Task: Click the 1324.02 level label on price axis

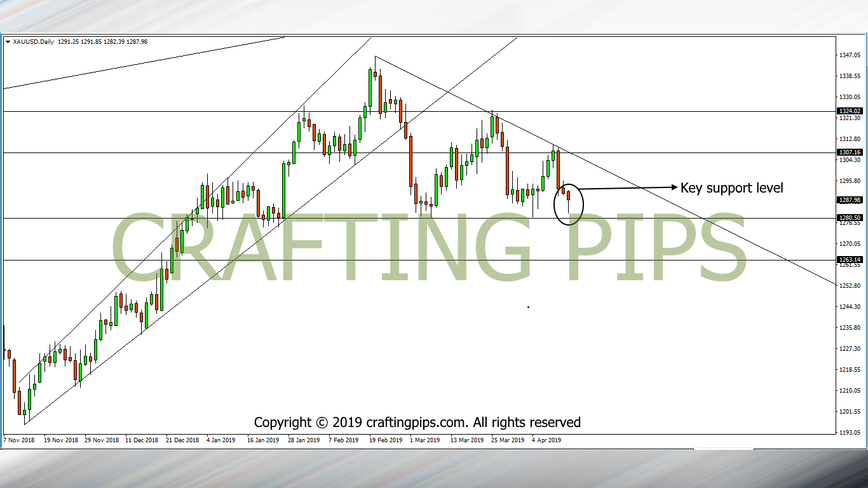Action: click(x=850, y=111)
